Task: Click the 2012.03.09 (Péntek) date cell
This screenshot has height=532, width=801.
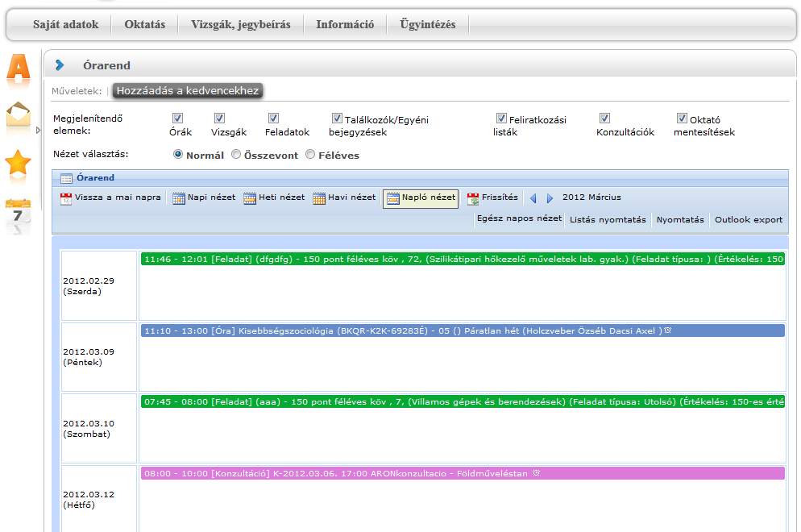Action: pyautogui.click(x=99, y=357)
